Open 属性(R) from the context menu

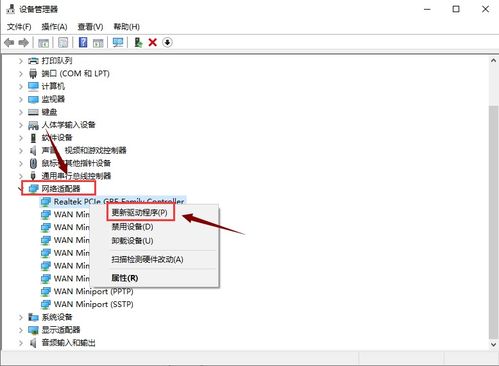(x=125, y=278)
